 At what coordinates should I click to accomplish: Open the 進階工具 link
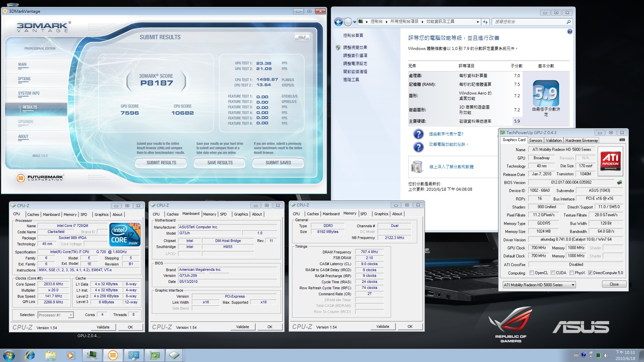[351, 80]
